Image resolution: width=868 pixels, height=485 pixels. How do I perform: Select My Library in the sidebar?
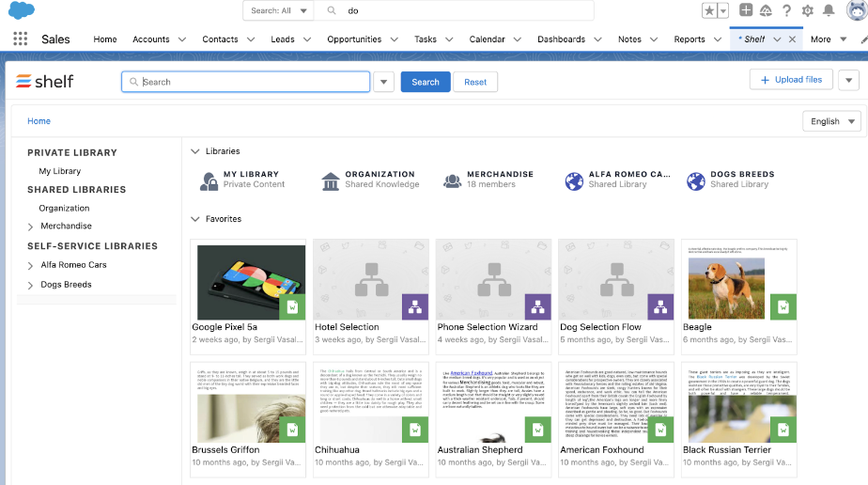coord(60,171)
